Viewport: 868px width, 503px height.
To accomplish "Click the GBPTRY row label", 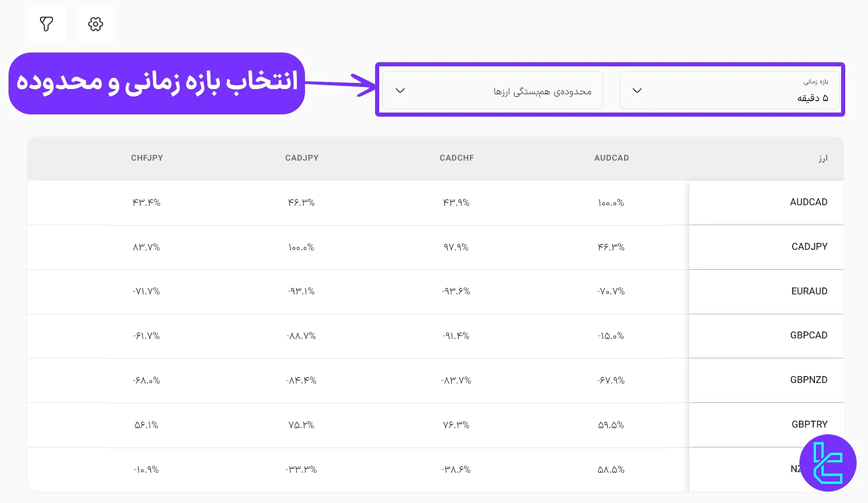I will click(809, 424).
